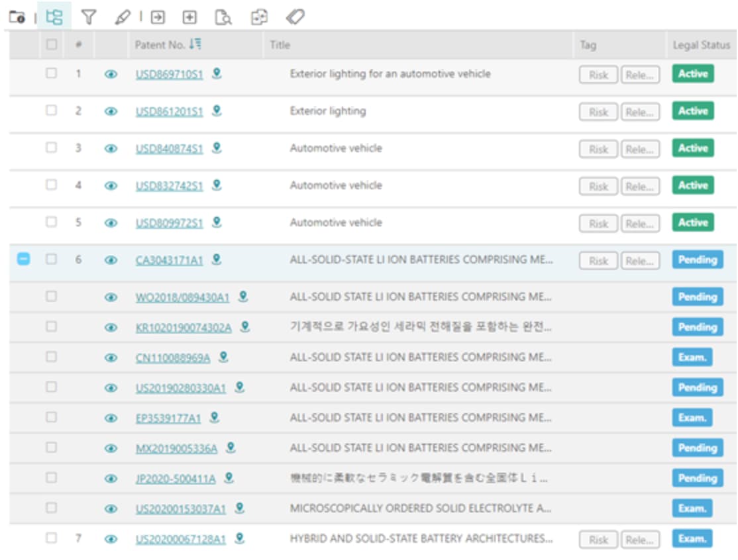
Task: Toggle the select-all checkbox in header
Action: pos(51,44)
